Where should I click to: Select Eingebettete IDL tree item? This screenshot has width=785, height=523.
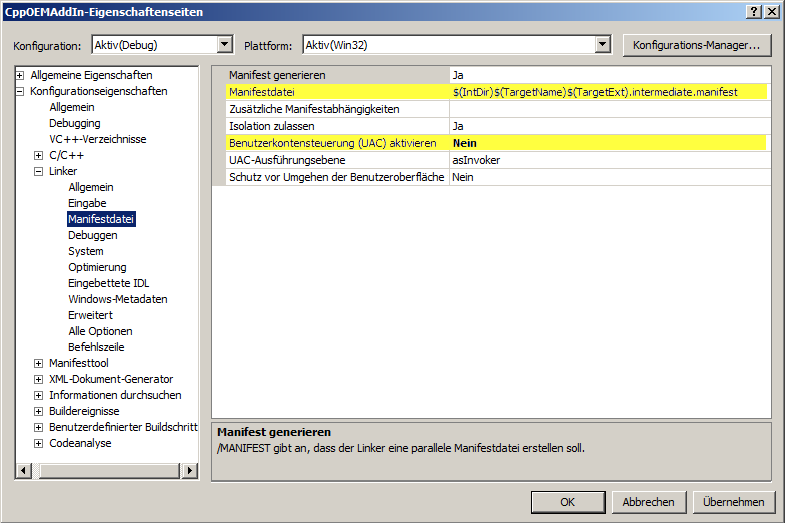coord(109,283)
